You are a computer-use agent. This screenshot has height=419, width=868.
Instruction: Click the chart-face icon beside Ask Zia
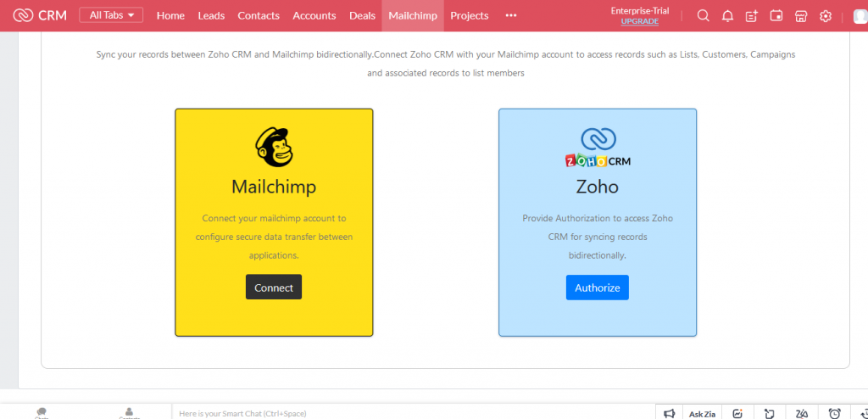click(737, 413)
